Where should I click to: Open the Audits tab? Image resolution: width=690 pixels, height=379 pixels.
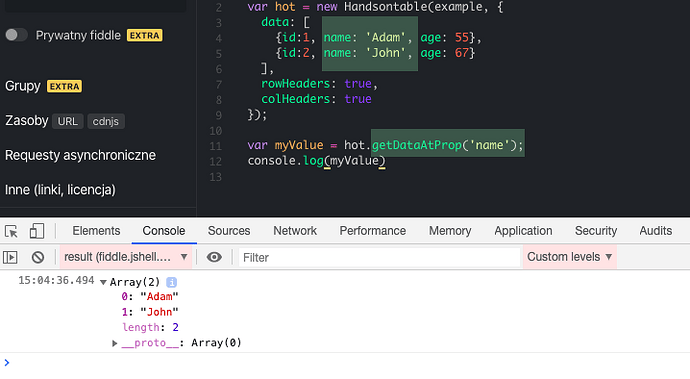pyautogui.click(x=656, y=231)
